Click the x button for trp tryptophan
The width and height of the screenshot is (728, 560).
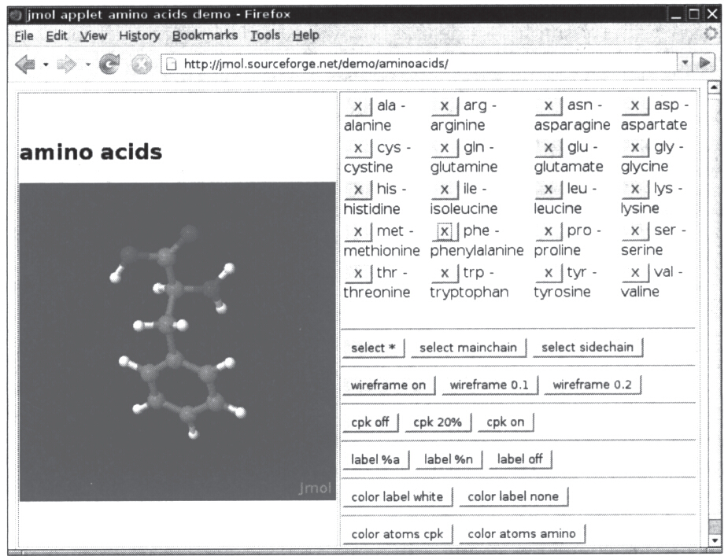coord(445,273)
